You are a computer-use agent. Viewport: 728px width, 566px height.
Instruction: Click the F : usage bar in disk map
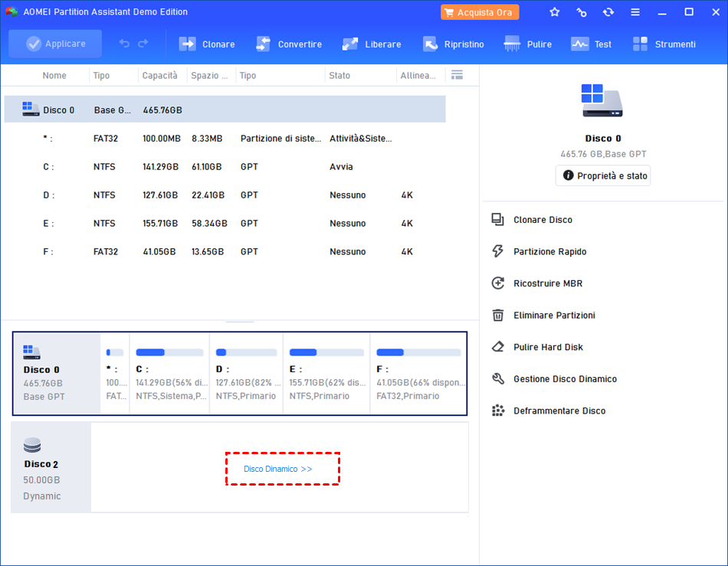(x=418, y=352)
